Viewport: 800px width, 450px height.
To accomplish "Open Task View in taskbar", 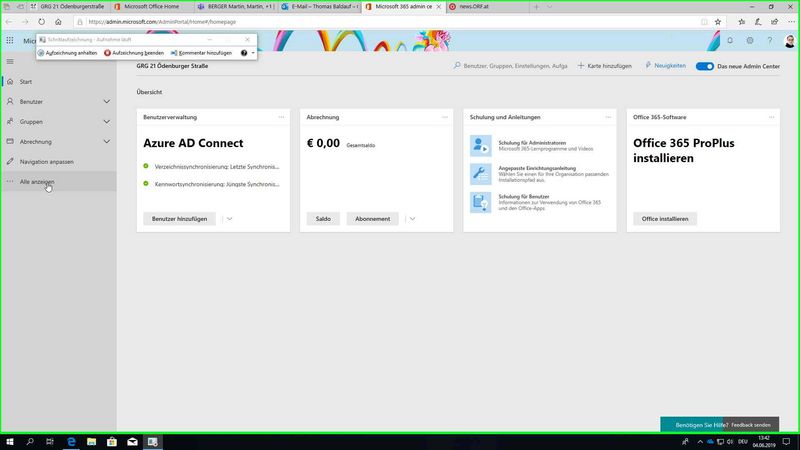I will pos(50,442).
